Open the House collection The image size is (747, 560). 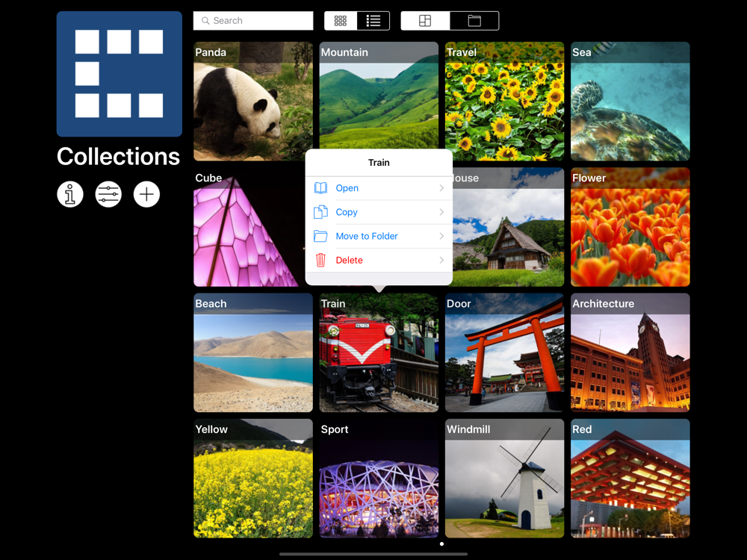point(508,227)
